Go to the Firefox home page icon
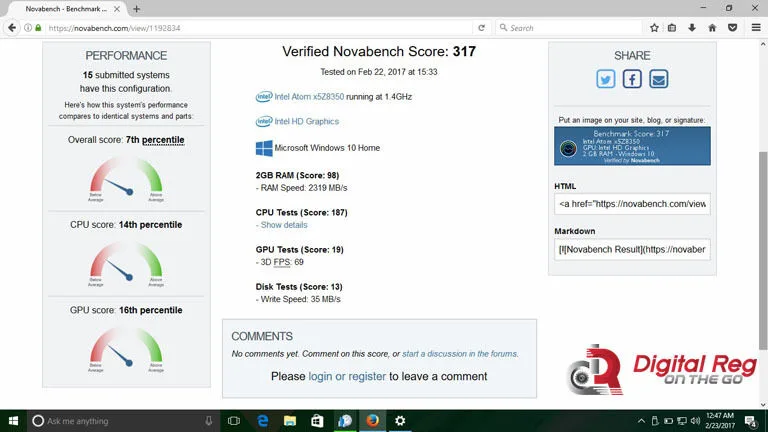768x432 pixels. [x=712, y=28]
